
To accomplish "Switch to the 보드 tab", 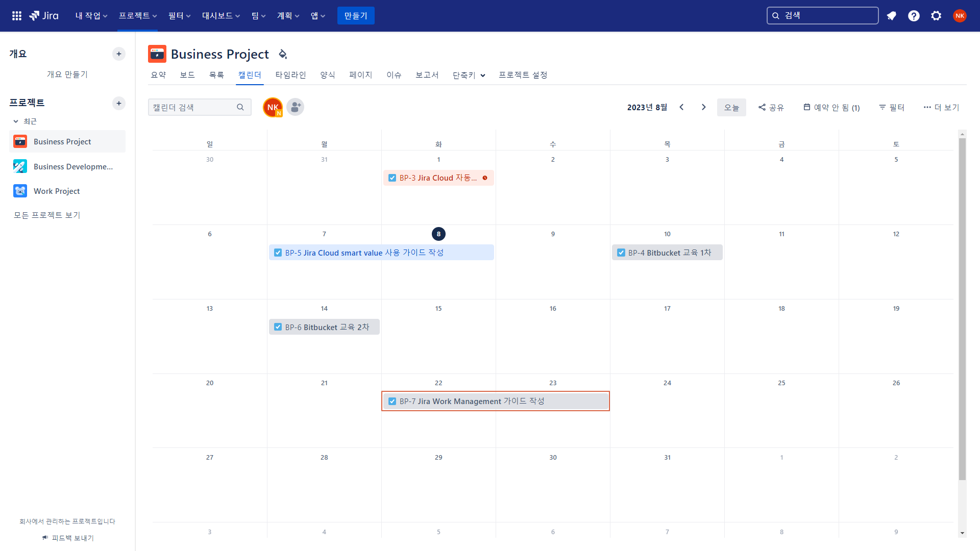I will click(187, 75).
